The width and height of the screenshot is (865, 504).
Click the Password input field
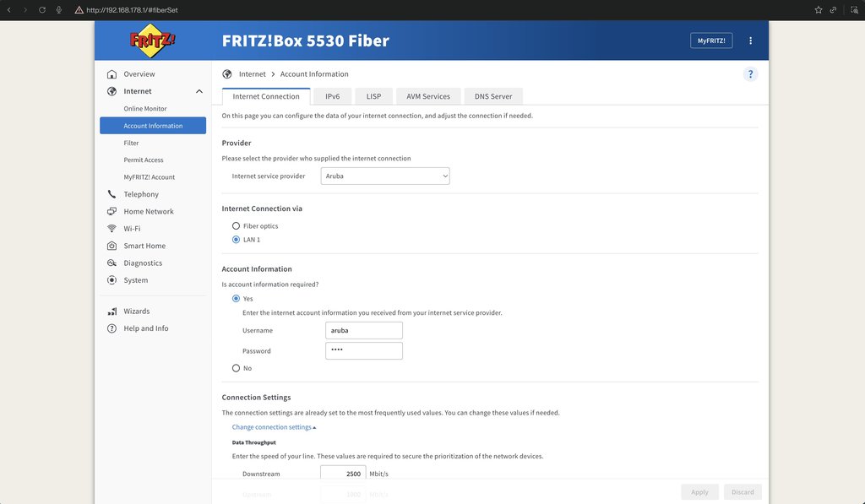tap(363, 350)
